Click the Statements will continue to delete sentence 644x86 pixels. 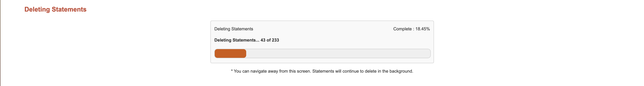tap(363, 71)
